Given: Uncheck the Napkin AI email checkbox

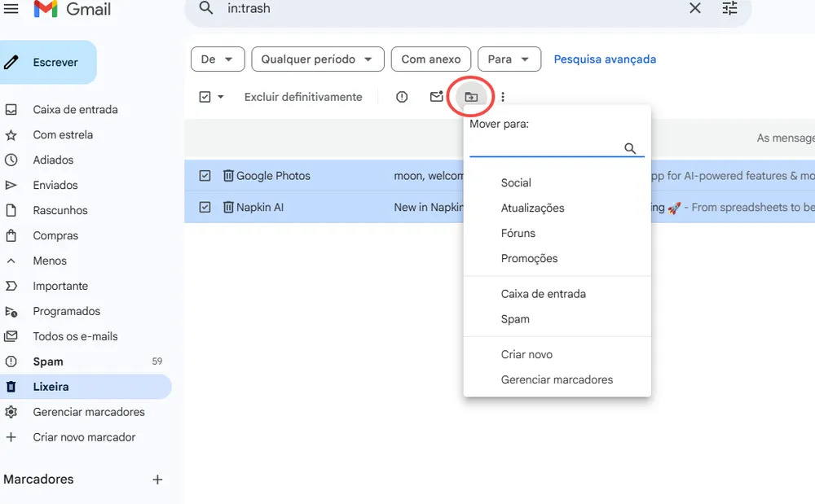Looking at the screenshot, I should tap(205, 207).
